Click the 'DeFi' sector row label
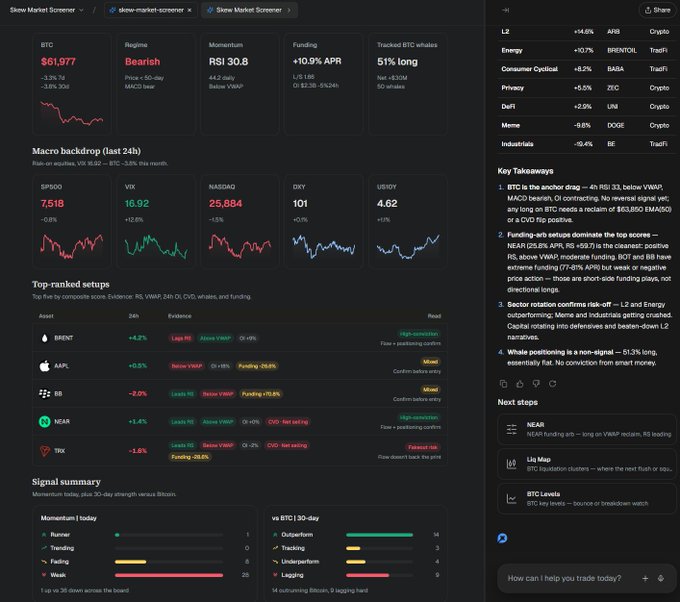 click(x=508, y=106)
